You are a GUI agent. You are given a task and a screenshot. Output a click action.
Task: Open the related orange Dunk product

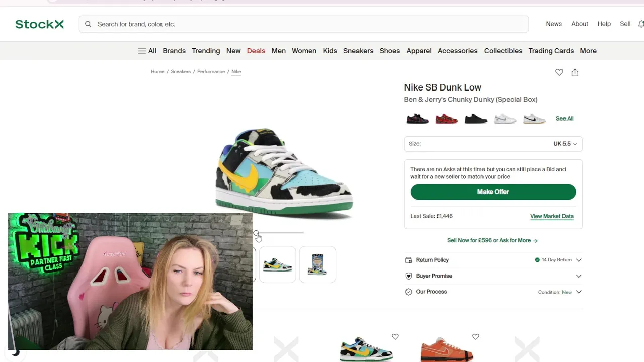pyautogui.click(x=448, y=349)
